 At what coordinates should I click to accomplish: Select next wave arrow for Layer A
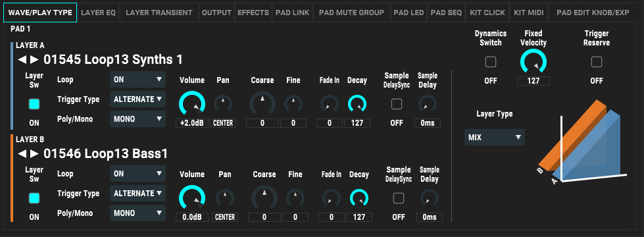point(34,60)
